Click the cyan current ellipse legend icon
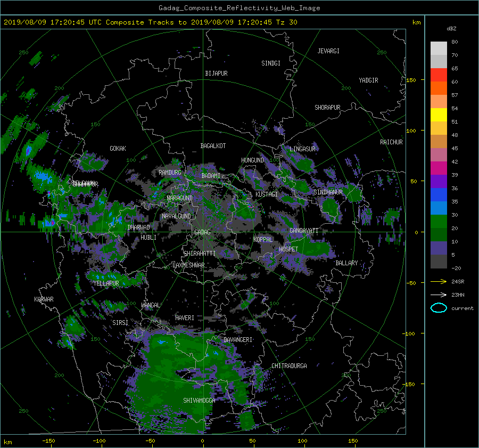The image size is (479, 448). tap(439, 308)
